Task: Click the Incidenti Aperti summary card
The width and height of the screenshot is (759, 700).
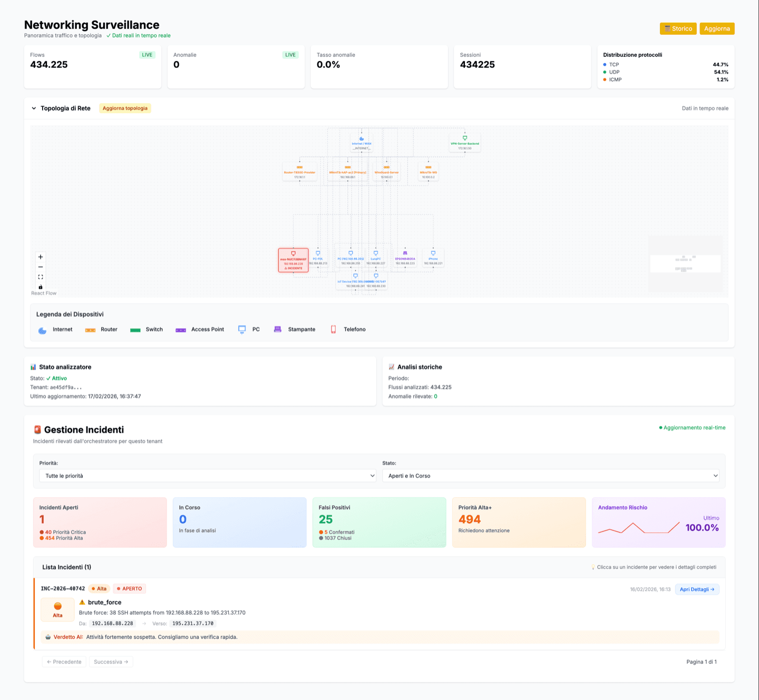Action: click(100, 522)
